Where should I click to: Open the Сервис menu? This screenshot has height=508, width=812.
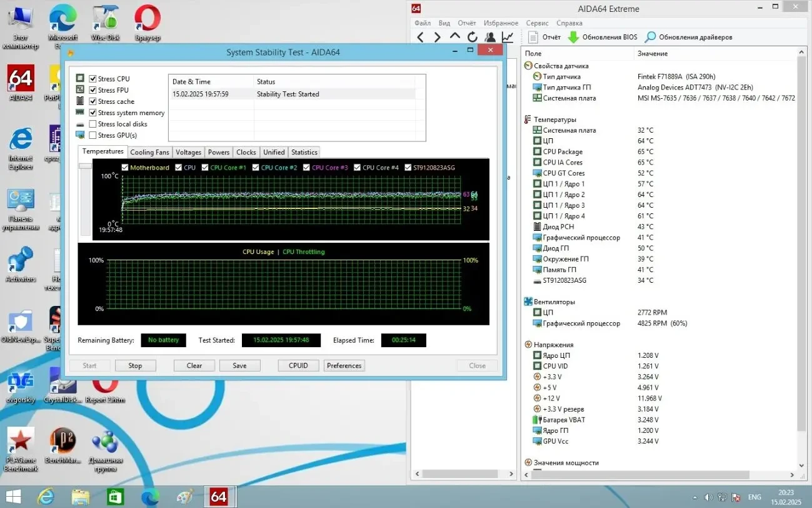[x=537, y=23]
